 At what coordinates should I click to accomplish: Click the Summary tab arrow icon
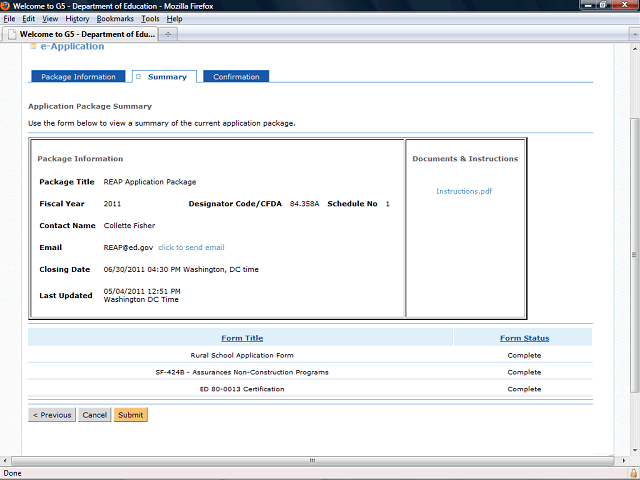(x=139, y=76)
